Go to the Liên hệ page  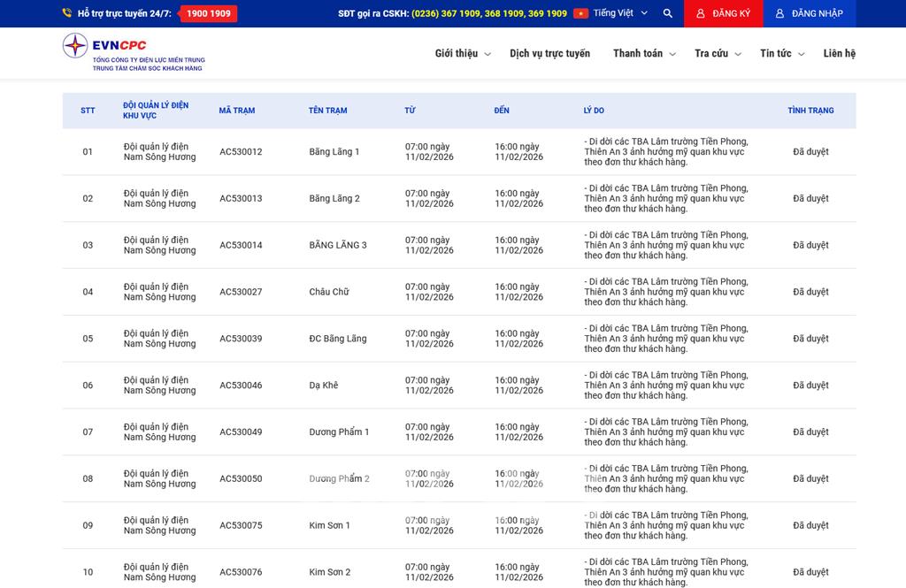pyautogui.click(x=839, y=54)
